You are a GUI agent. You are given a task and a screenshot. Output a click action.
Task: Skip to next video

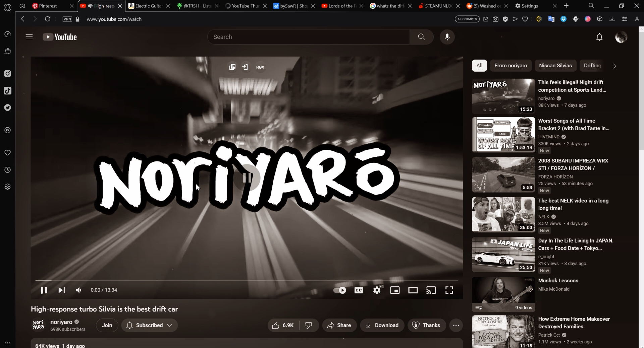61,290
